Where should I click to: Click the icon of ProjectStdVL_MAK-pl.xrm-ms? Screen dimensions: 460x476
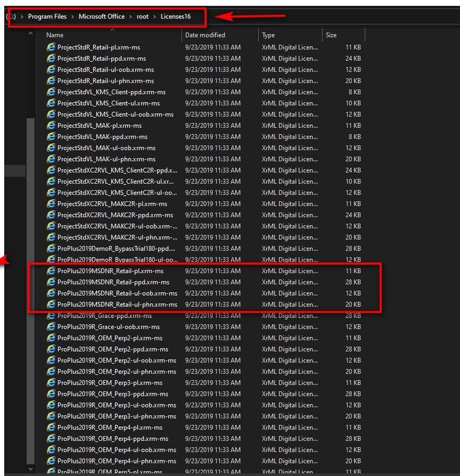click(51, 126)
